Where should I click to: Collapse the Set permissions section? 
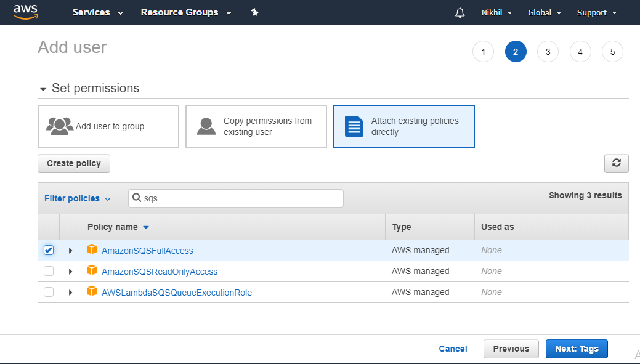click(43, 89)
